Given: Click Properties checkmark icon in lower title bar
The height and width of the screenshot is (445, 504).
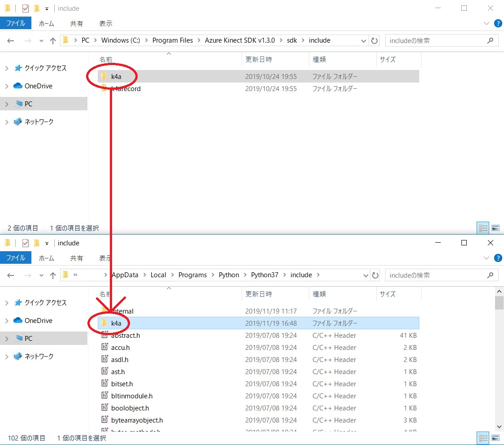Looking at the screenshot, I should click(x=26, y=243).
